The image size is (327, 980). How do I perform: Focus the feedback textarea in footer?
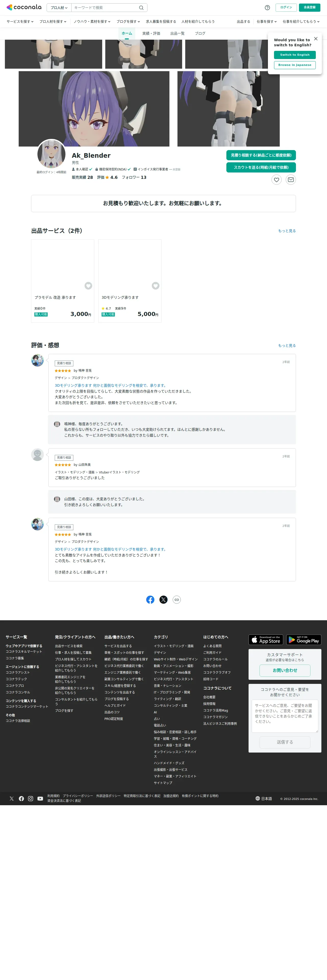pyautogui.click(x=285, y=716)
